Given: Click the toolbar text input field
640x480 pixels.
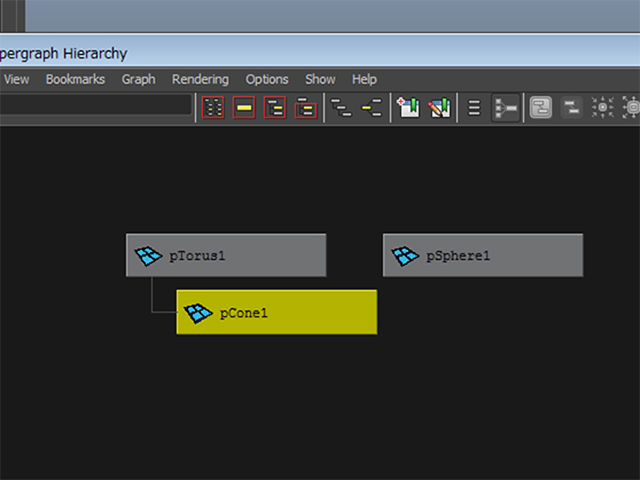Looking at the screenshot, I should [x=96, y=104].
